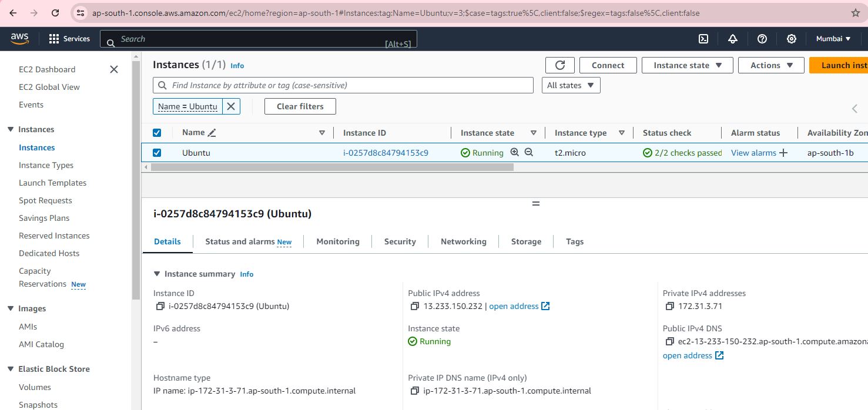Open the notifications bell icon
Screen dimensions: 868x410
732,39
